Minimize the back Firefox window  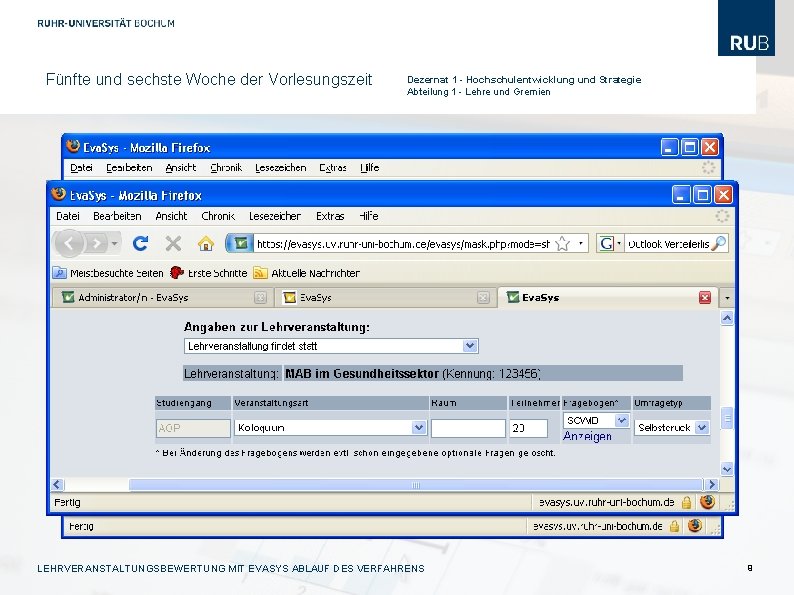point(669,147)
